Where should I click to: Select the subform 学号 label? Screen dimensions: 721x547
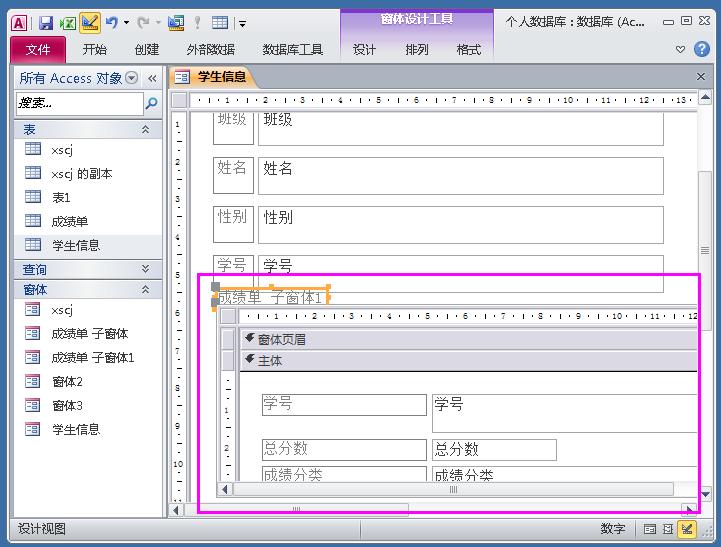coord(344,405)
